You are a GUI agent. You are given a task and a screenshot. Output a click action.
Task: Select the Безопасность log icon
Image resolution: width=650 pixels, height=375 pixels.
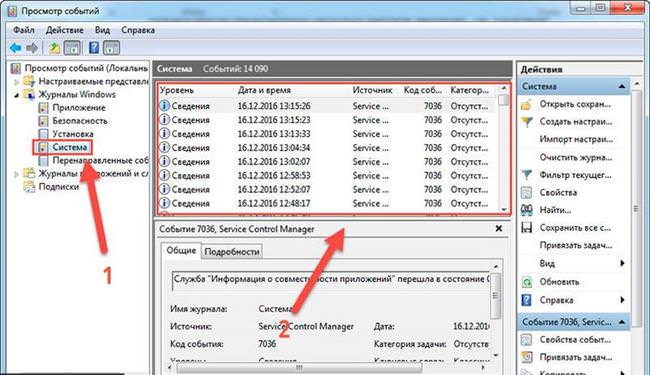[43, 121]
